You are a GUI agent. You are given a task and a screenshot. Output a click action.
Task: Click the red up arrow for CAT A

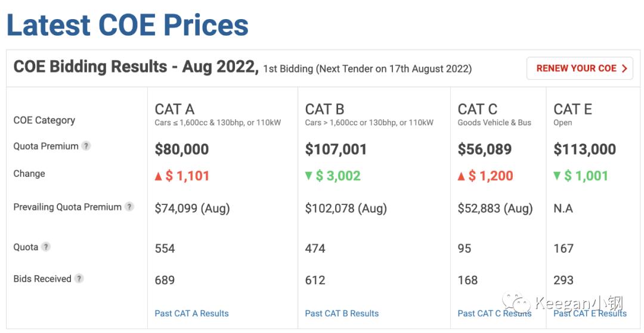tap(159, 176)
